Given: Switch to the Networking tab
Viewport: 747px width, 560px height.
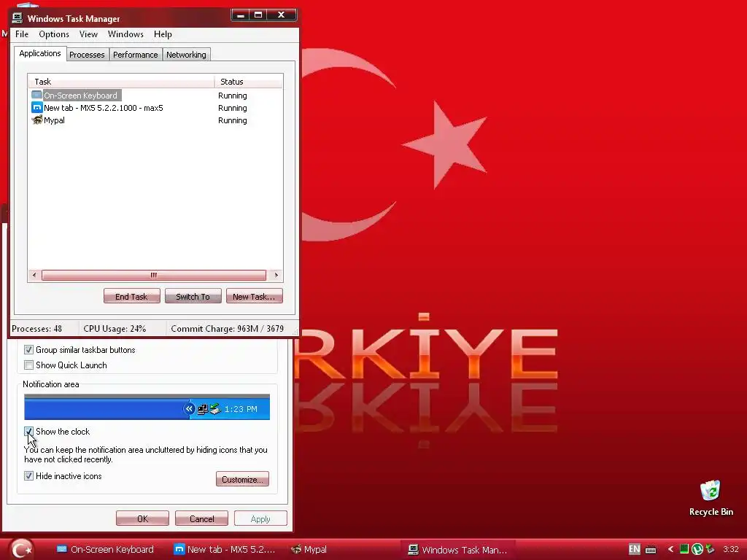Looking at the screenshot, I should tap(186, 55).
